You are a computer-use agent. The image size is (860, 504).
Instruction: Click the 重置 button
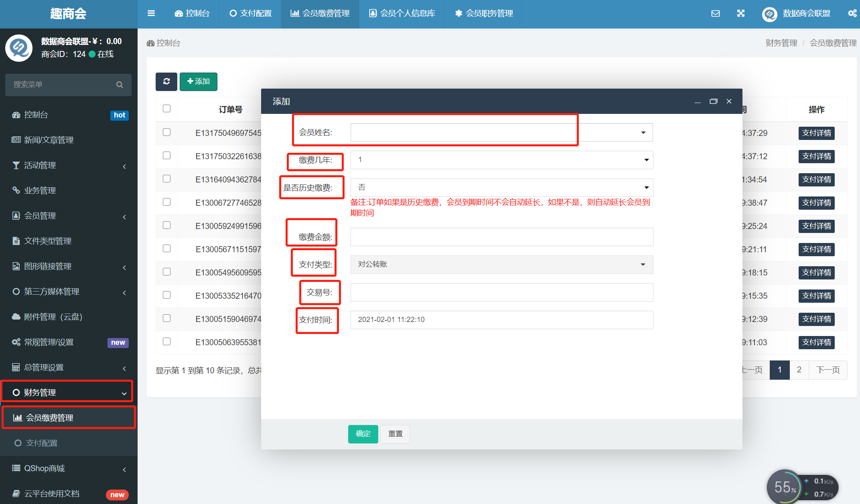395,434
